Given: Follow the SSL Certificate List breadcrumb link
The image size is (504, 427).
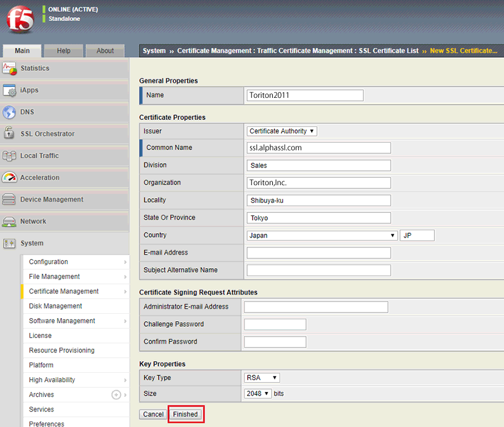Looking at the screenshot, I should [388, 51].
